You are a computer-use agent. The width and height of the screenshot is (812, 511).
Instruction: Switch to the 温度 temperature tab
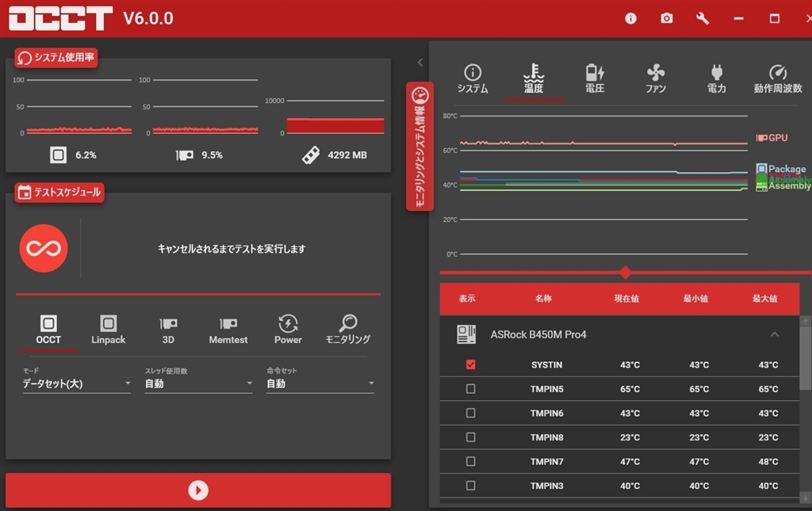(x=534, y=78)
